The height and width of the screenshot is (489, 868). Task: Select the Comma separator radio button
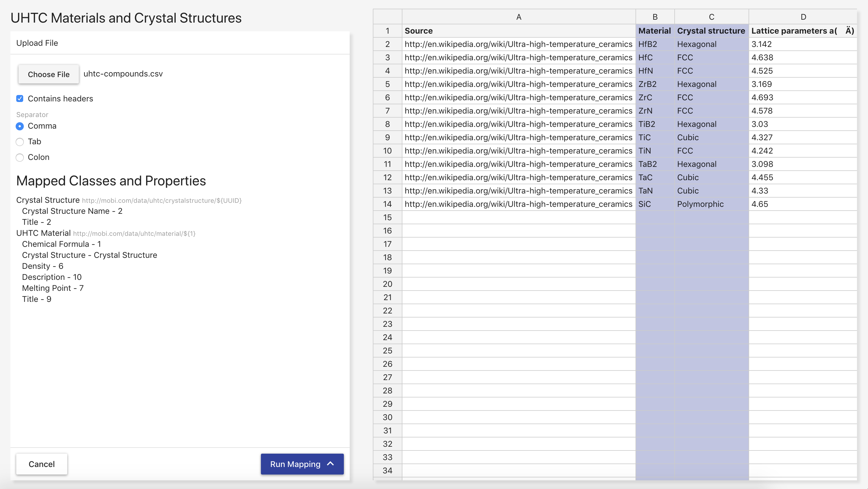tap(20, 126)
